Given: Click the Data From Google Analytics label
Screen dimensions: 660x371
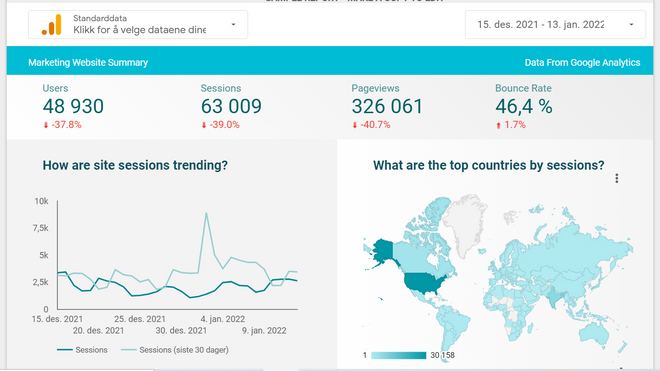Looking at the screenshot, I should pos(582,62).
